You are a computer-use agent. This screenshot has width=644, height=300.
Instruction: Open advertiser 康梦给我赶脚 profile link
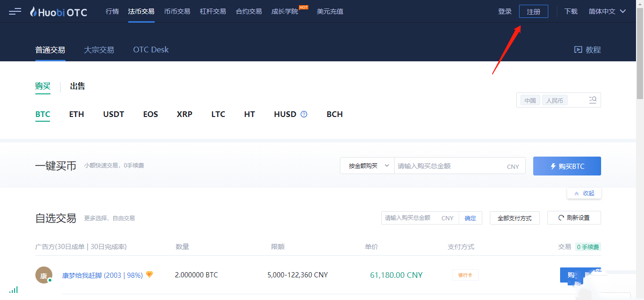click(102, 275)
